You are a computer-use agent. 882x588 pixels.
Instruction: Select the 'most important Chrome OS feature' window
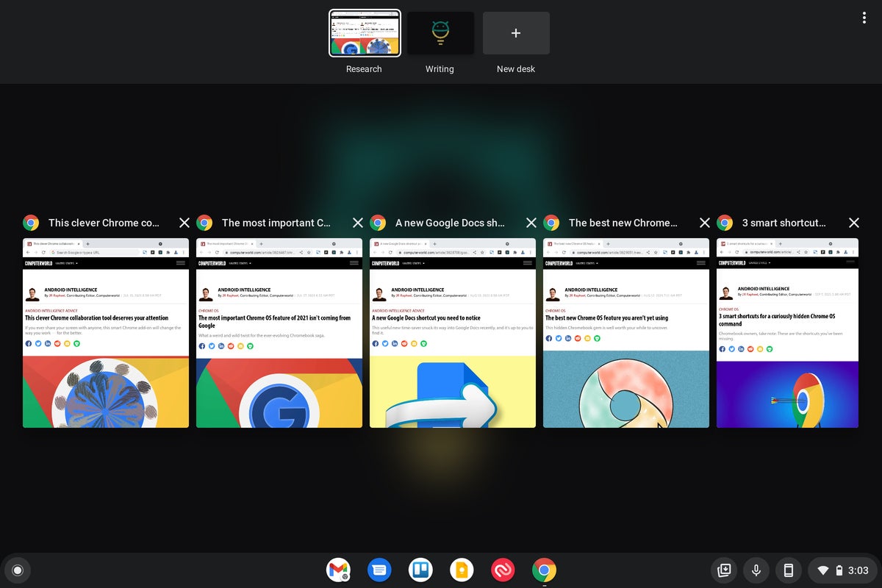[279, 333]
